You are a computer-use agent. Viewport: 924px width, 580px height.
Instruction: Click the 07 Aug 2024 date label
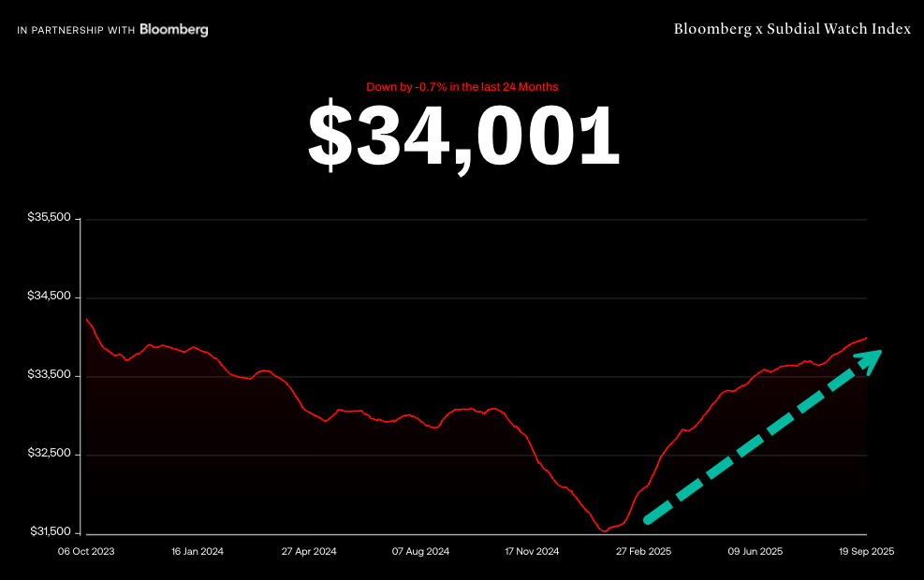click(420, 552)
